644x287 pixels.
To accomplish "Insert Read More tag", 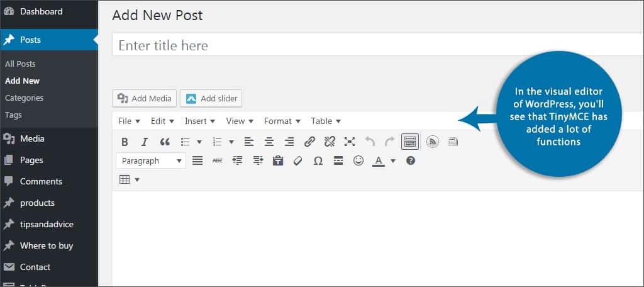I will click(338, 161).
